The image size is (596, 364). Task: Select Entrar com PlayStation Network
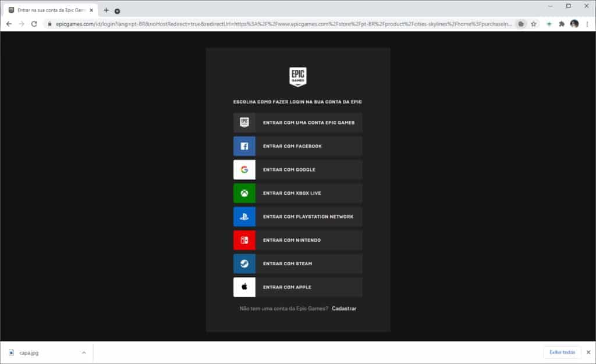(x=298, y=217)
